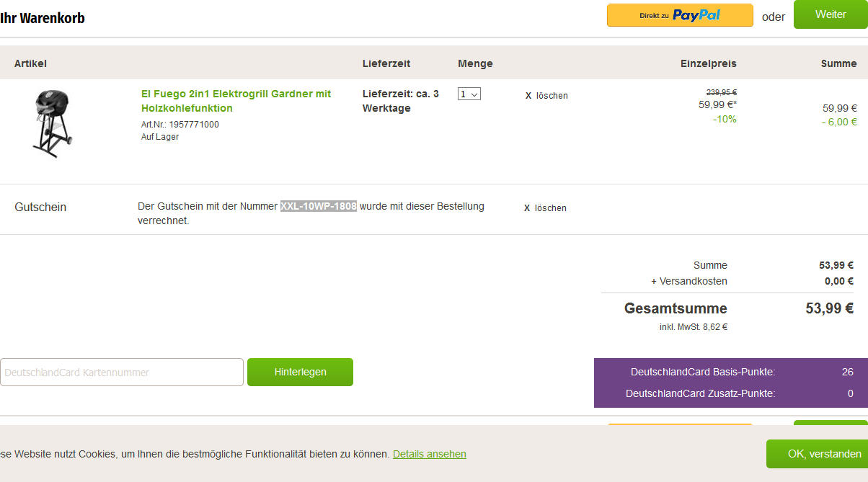Image resolution: width=868 pixels, height=482 pixels.
Task: Open the El Fuego 2in1 Elektrogrill title link
Action: click(236, 101)
